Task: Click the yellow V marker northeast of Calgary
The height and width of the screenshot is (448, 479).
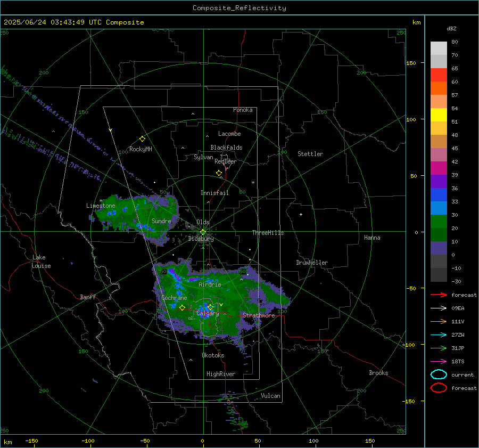Action: (221, 305)
